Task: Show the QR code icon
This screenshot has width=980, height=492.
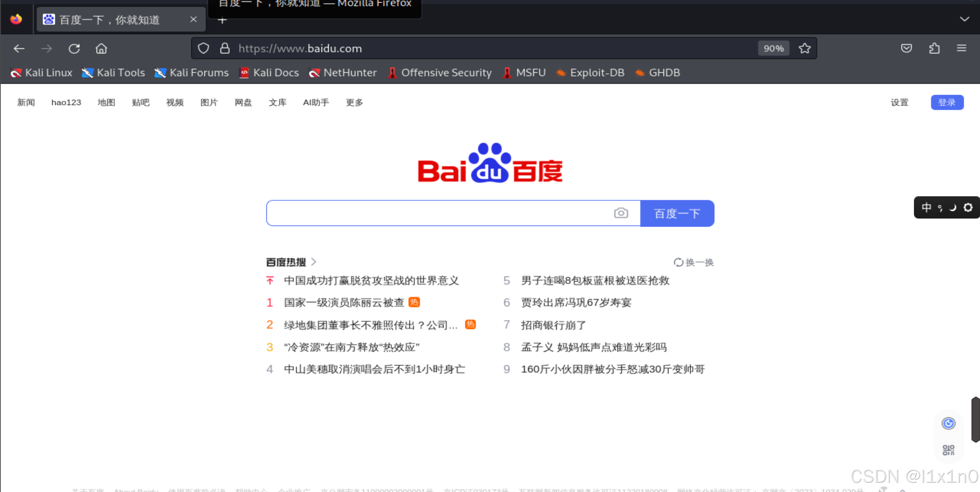Action: [948, 450]
